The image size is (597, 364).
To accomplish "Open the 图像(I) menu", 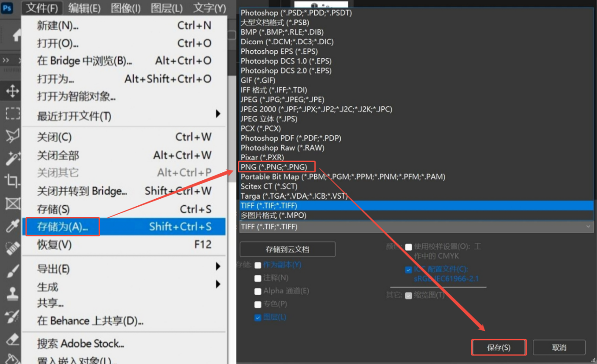I will tap(126, 8).
